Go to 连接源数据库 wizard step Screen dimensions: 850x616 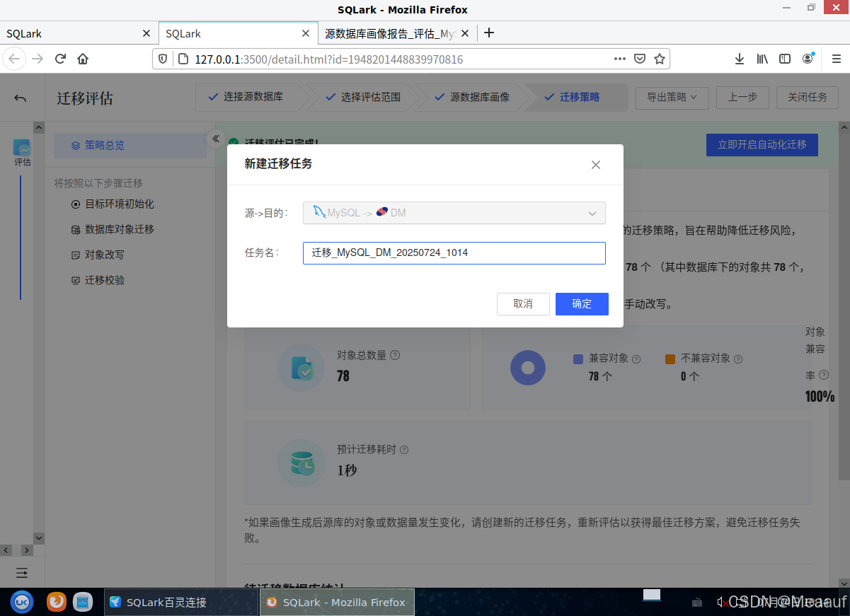(246, 98)
